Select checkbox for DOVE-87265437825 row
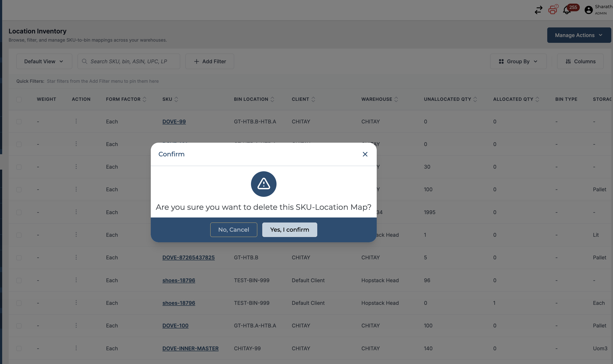The image size is (613, 364). click(19, 258)
